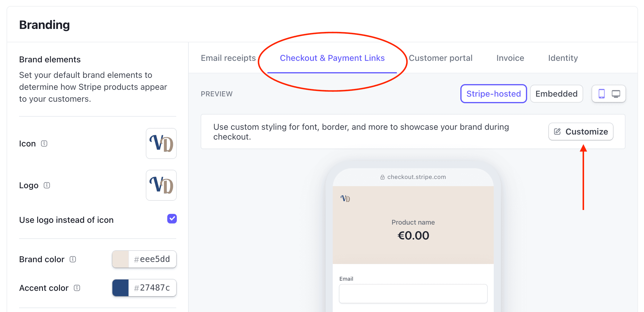Click the lock icon by checkout.stripe.com
Viewport: 644px width, 312px height.
[383, 177]
